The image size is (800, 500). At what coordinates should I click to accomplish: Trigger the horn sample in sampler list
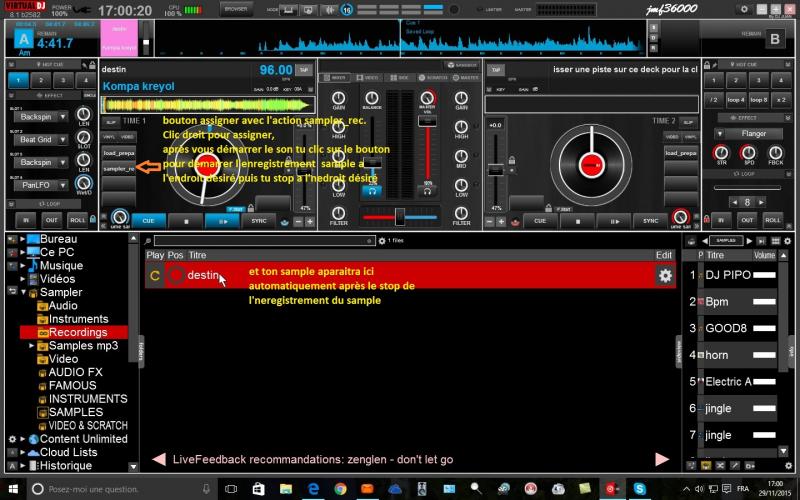click(x=717, y=355)
